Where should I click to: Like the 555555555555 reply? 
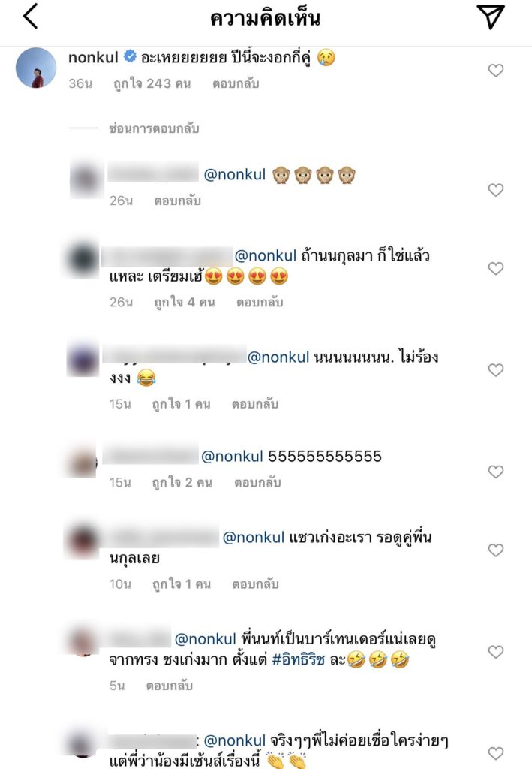[x=496, y=472]
